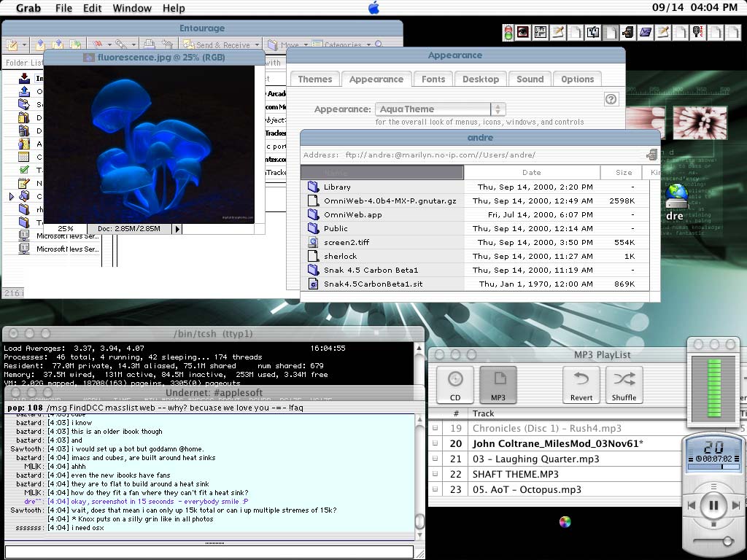Click the eye icon in the application strip

click(x=523, y=32)
